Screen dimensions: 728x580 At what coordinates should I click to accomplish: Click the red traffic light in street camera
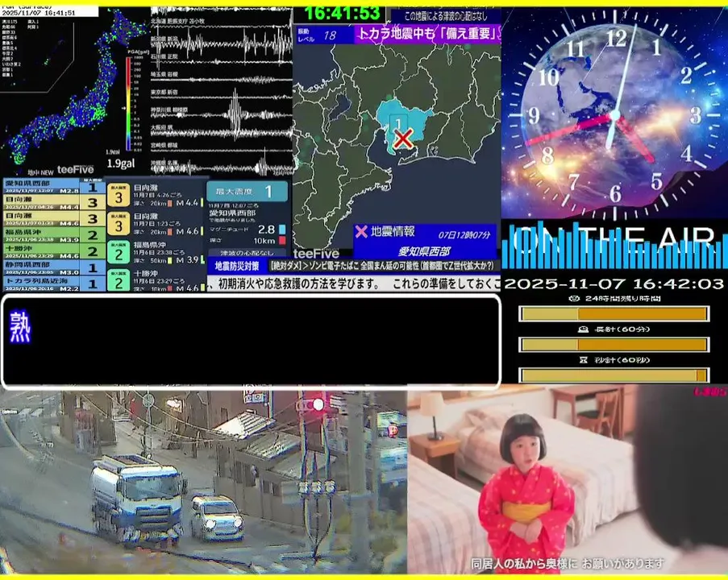point(318,404)
